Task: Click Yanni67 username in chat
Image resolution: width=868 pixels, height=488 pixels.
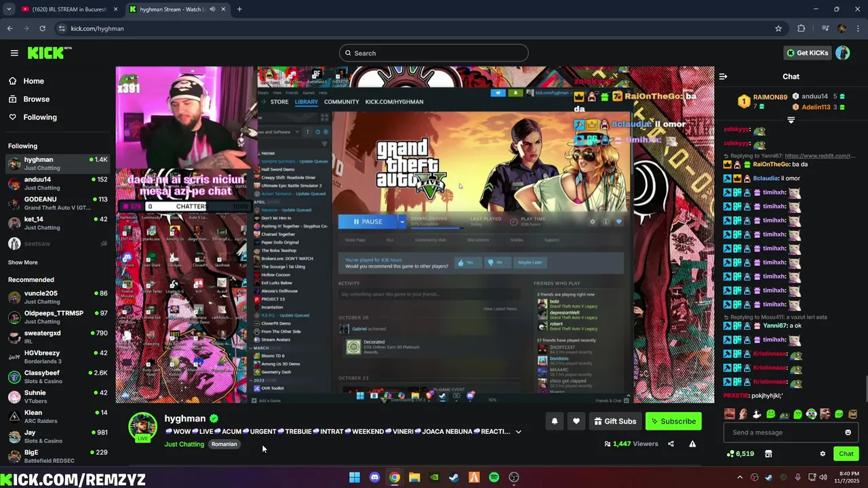Action: (775, 325)
